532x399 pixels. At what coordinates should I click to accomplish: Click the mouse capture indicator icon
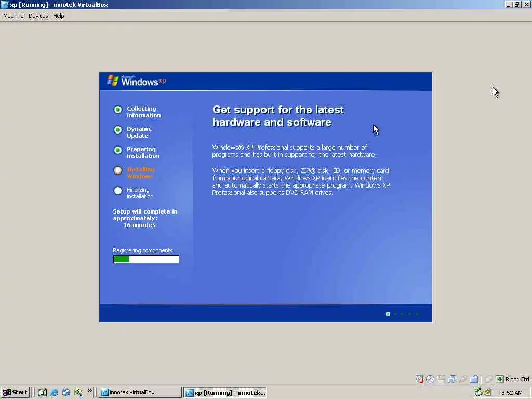pos(488,379)
